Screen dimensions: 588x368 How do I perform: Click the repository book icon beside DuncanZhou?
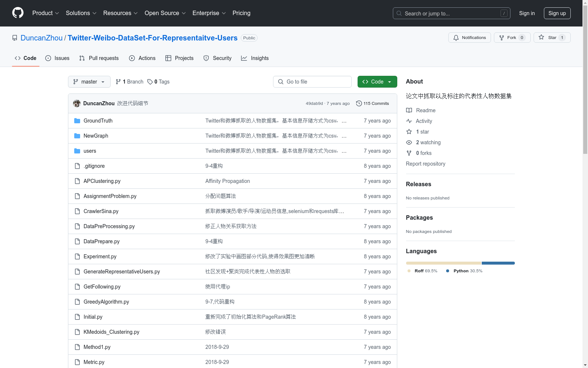(15, 38)
